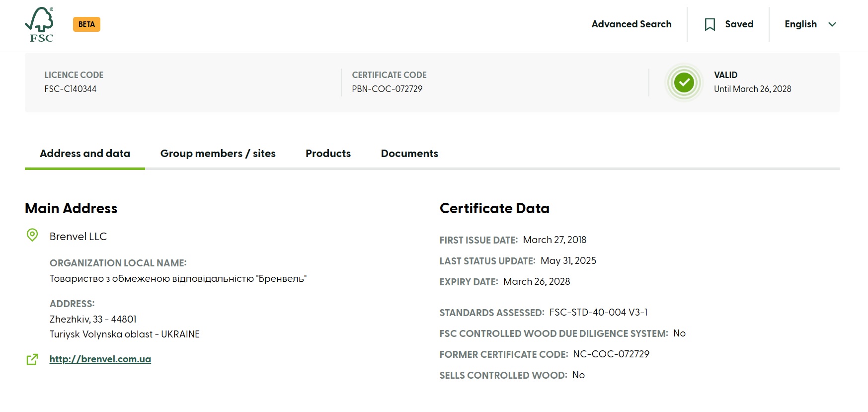Click the Certificate Data heading
Image resolution: width=868 pixels, height=412 pixels.
(x=494, y=208)
